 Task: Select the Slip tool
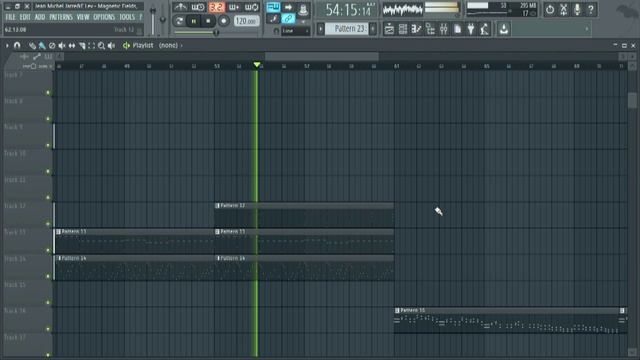click(x=72, y=46)
